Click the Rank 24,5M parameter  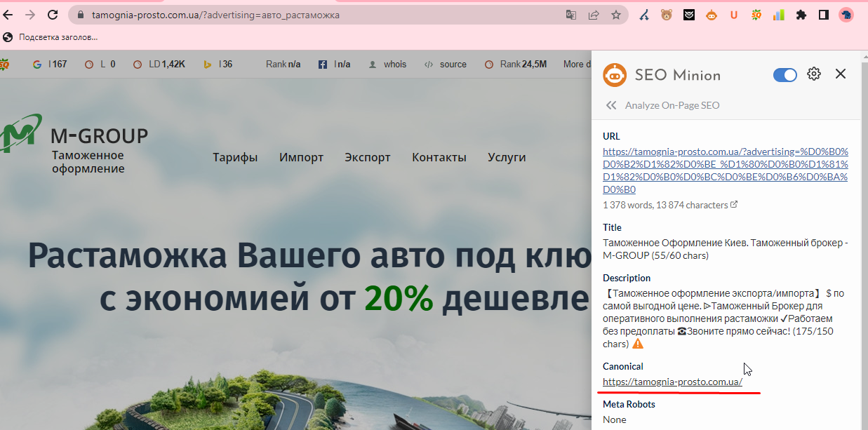tap(516, 64)
